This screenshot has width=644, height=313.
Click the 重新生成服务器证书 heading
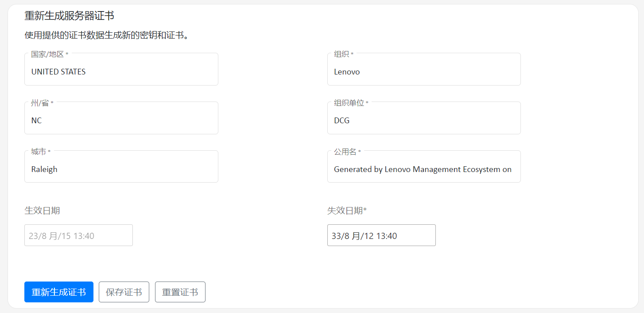coord(69,16)
